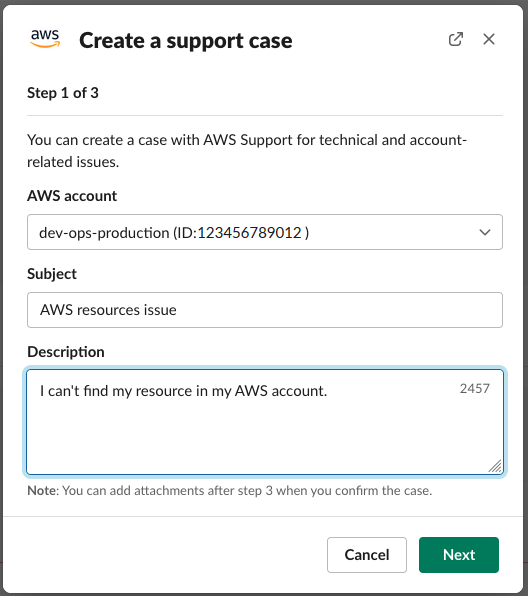Click the attachments note below Description
The height and width of the screenshot is (596, 528).
tap(230, 491)
